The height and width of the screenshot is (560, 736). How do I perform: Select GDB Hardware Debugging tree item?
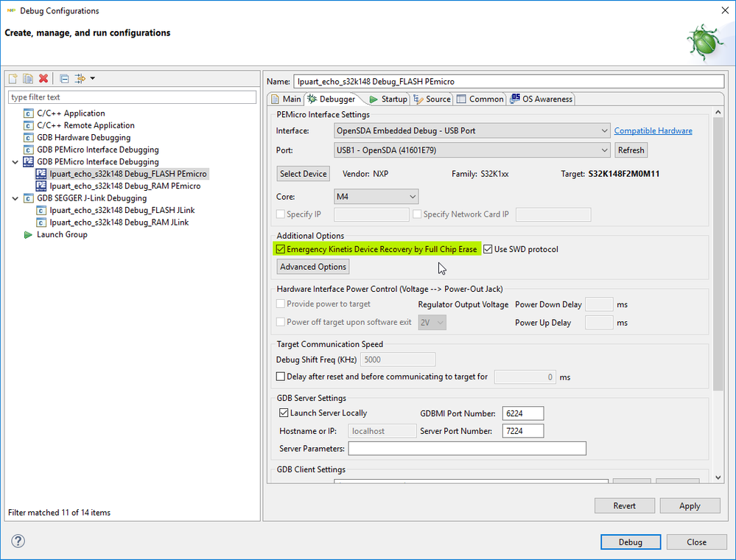point(83,138)
